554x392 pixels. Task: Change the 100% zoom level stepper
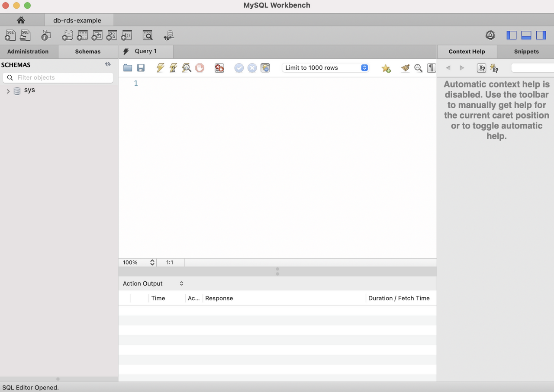click(x=152, y=262)
